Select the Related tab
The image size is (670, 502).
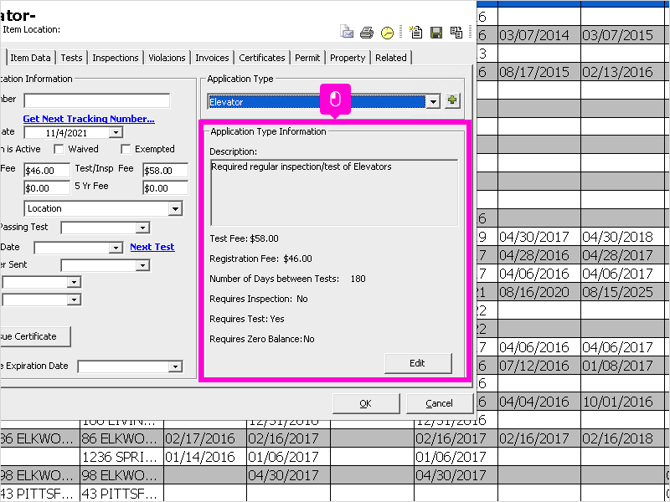pyautogui.click(x=391, y=57)
